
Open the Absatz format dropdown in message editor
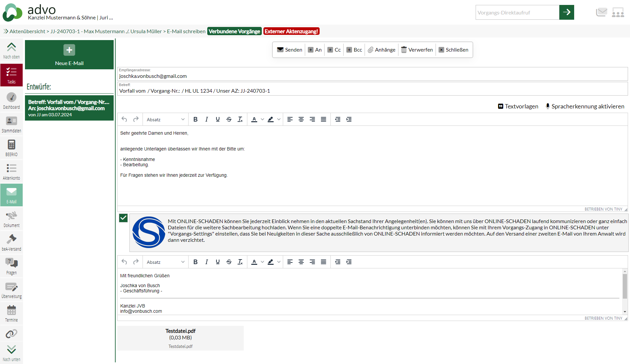(x=165, y=119)
